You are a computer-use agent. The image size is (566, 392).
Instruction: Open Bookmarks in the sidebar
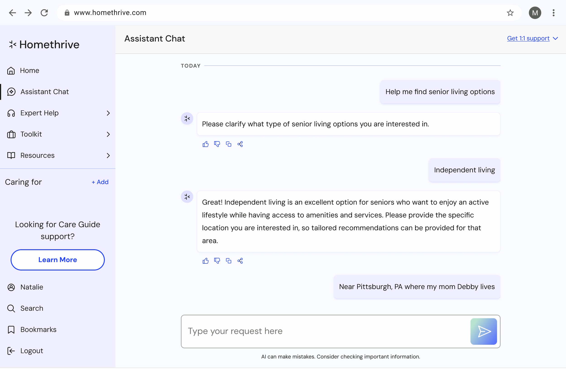tap(38, 329)
